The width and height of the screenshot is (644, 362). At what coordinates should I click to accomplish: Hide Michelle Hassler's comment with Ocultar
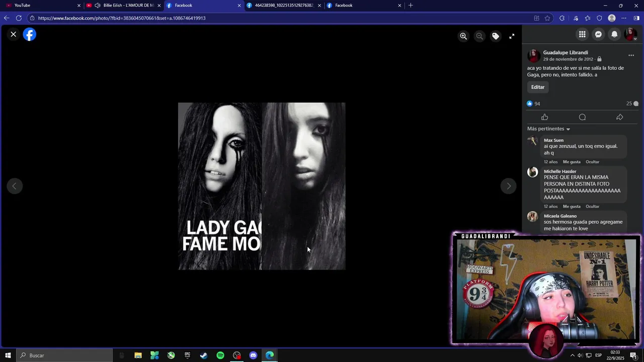592,207
